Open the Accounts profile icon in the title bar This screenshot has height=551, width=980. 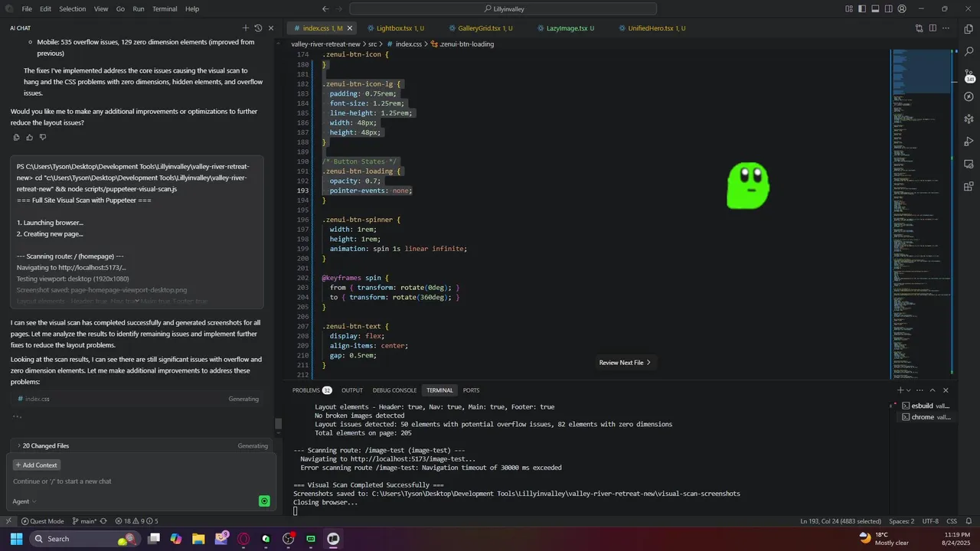pos(902,8)
